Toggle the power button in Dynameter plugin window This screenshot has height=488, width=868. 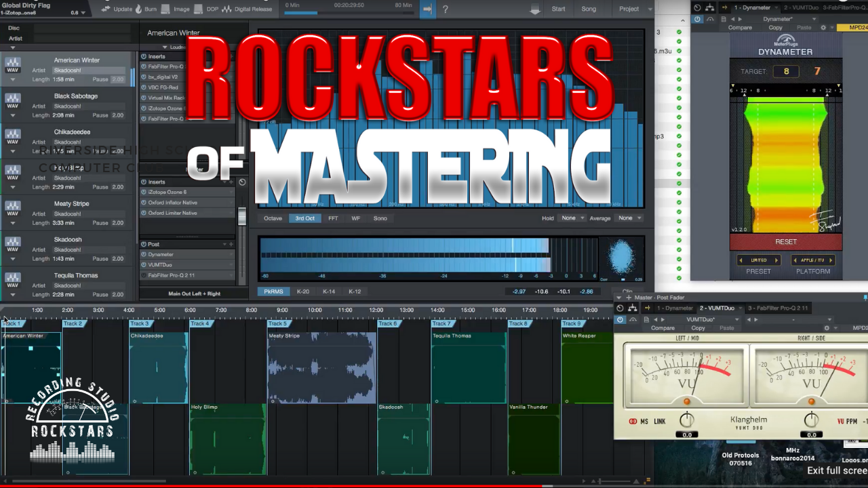click(697, 19)
